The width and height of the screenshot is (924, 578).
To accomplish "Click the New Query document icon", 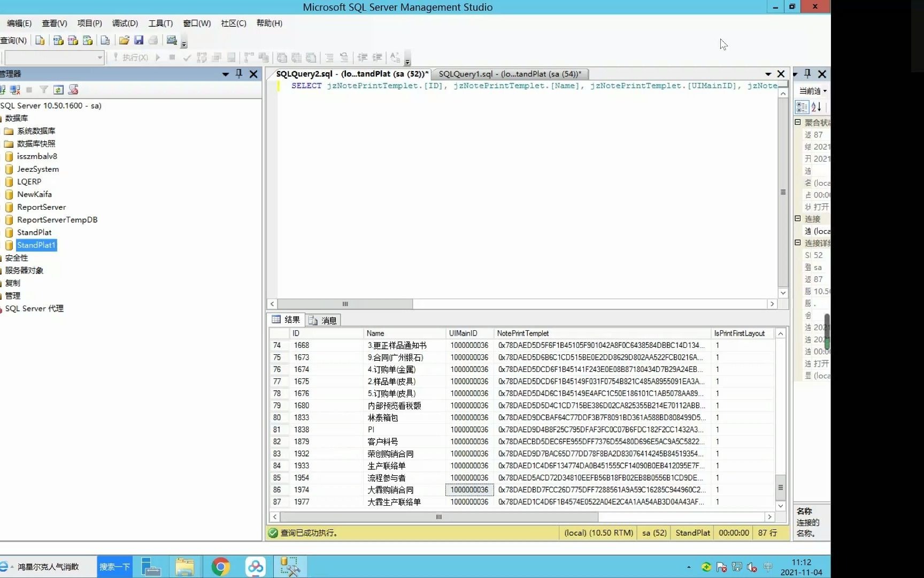I will coord(40,40).
